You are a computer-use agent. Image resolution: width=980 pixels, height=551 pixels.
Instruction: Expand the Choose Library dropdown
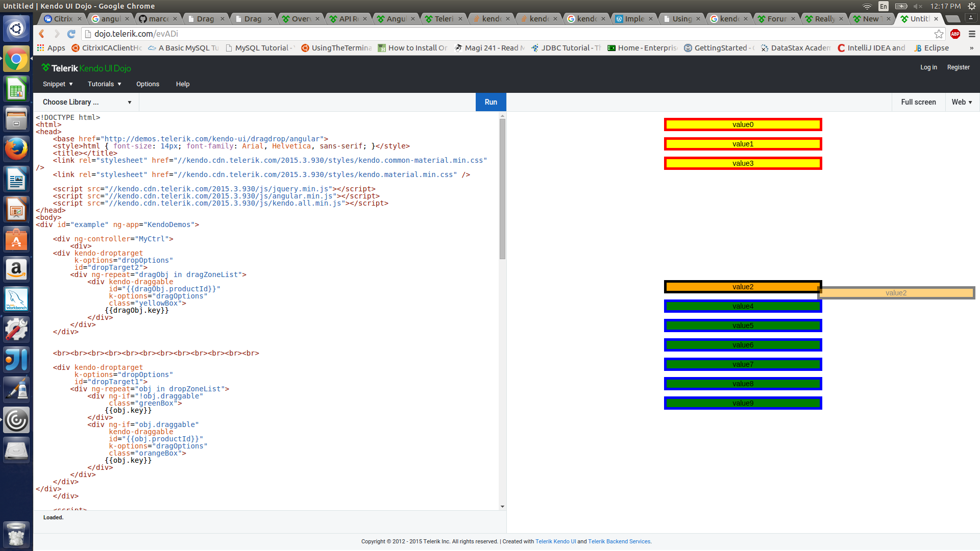pyautogui.click(x=86, y=102)
